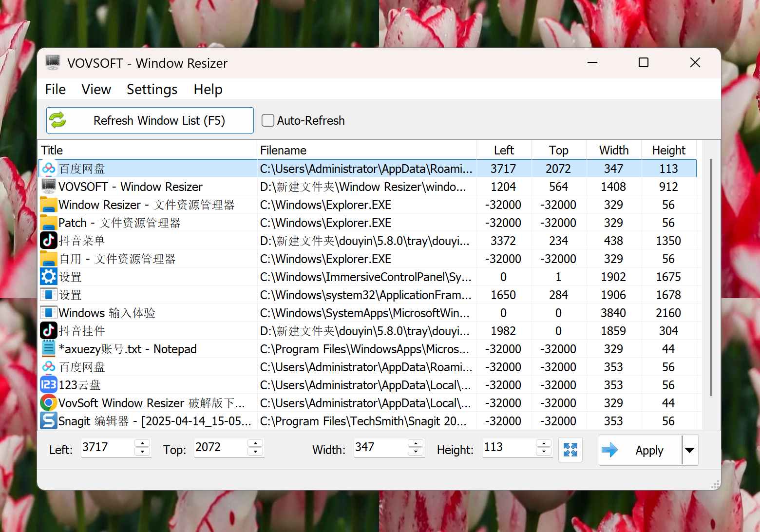The image size is (760, 532).
Task: Decrease the Top value with the down arrow
Action: [255, 452]
